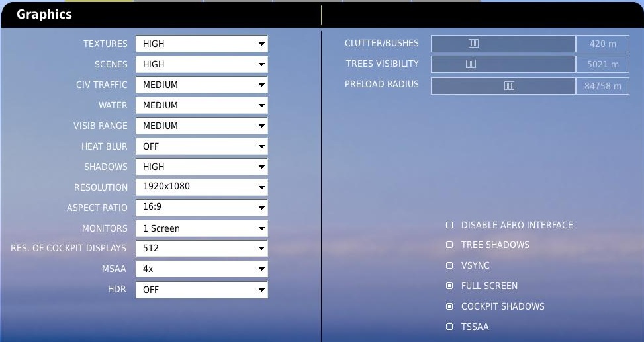The width and height of the screenshot is (644, 342).
Task: Toggle the VSYNC checkbox
Action: coord(449,265)
